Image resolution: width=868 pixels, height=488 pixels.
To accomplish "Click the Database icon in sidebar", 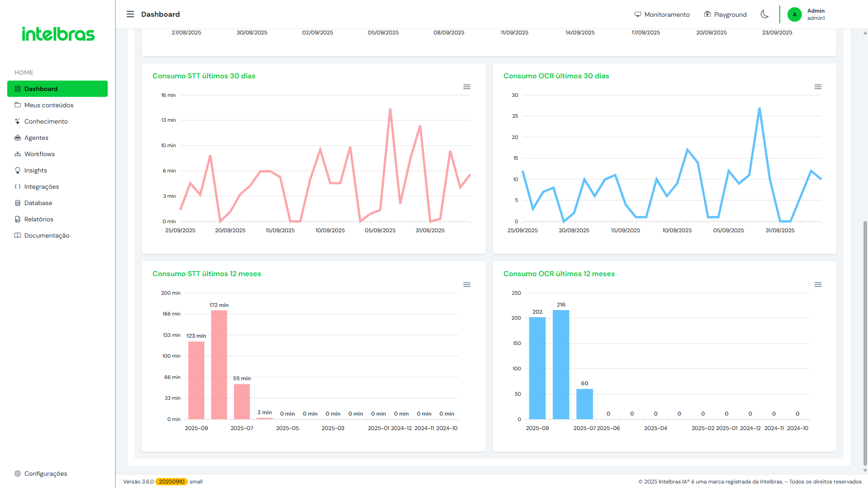I will (x=18, y=203).
